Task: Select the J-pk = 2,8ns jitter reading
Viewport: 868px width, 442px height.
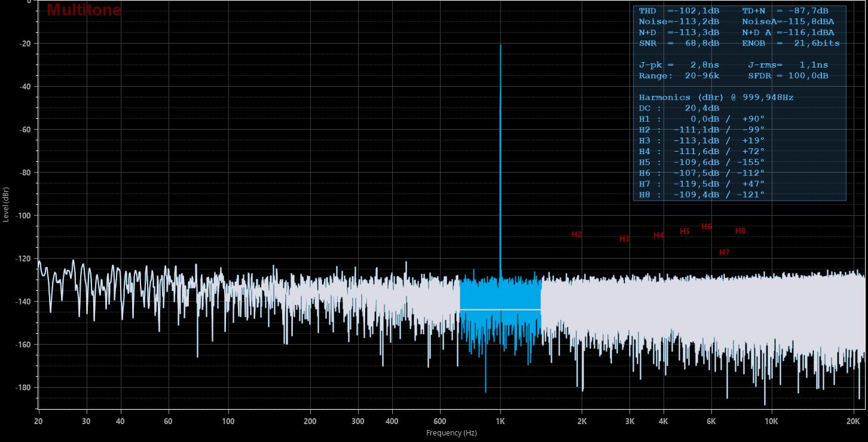Action: [x=678, y=65]
